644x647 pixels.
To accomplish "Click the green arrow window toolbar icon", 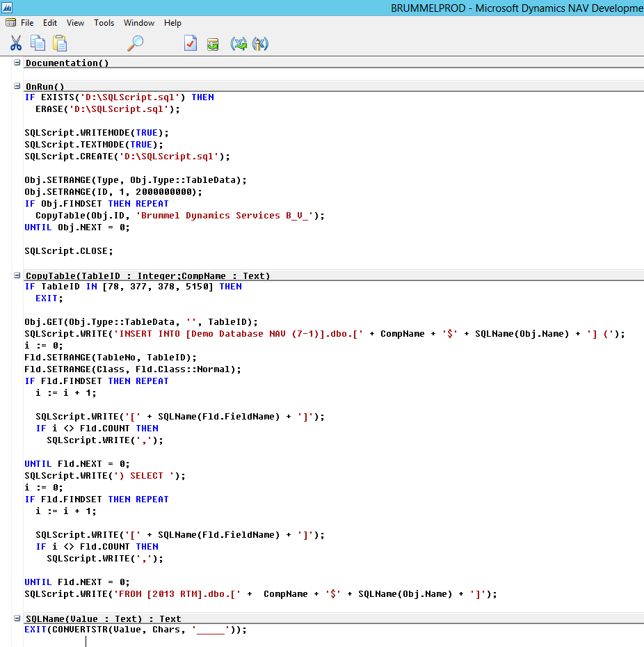I will (x=213, y=44).
